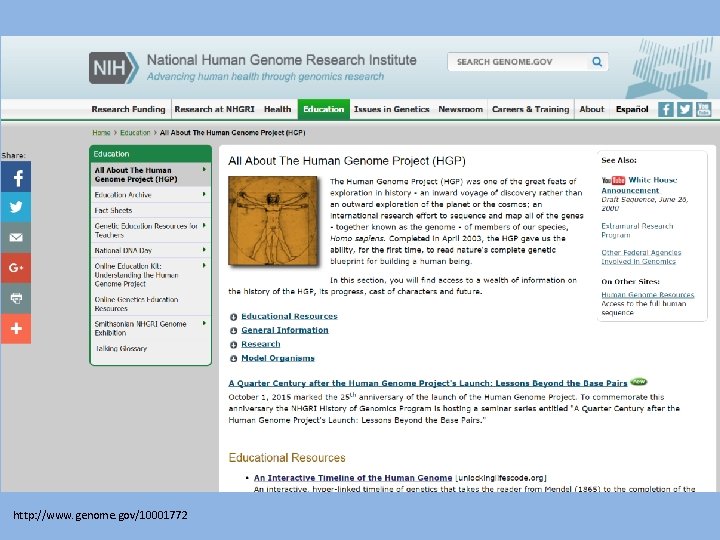Expand Smithsonian NHGRI Genome Exhibition arrow
Viewport: 720px width, 540px height.
coord(204,323)
